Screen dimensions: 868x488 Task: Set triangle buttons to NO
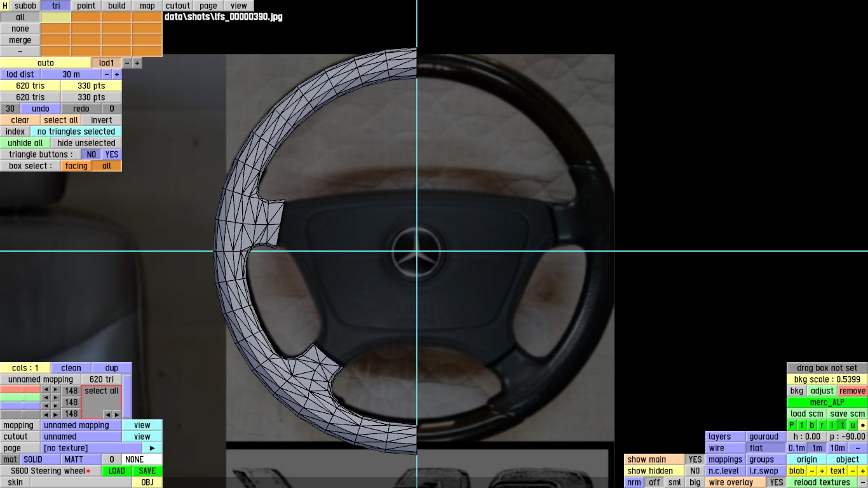pyautogui.click(x=92, y=154)
